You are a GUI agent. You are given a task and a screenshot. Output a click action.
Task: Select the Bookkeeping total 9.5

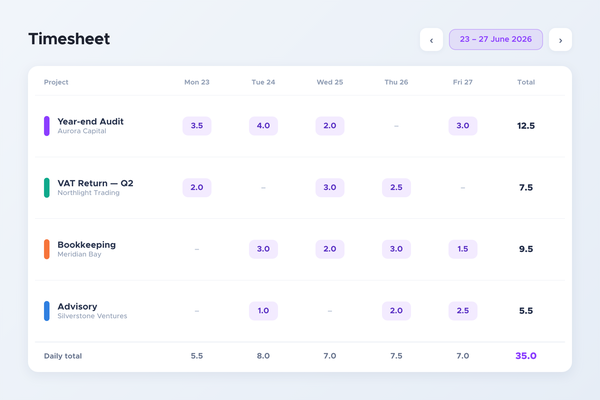526,249
